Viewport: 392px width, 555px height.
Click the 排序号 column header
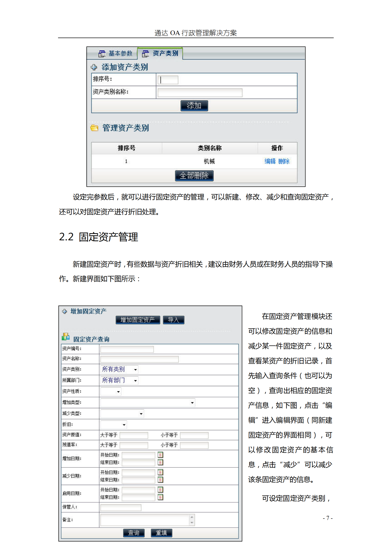click(126, 148)
